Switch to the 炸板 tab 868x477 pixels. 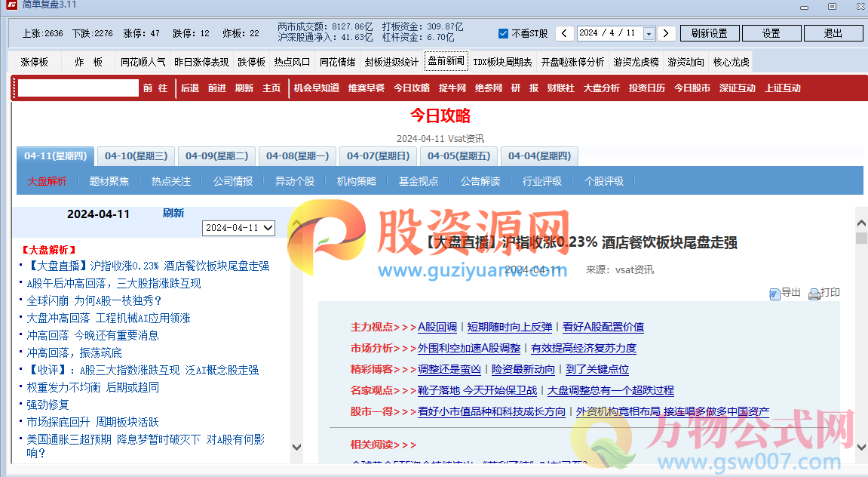click(88, 62)
